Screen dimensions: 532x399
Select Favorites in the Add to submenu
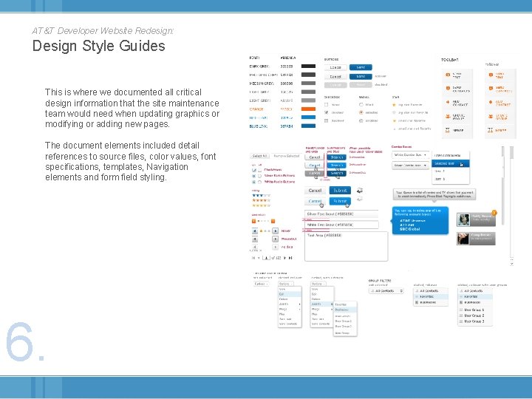345,304
